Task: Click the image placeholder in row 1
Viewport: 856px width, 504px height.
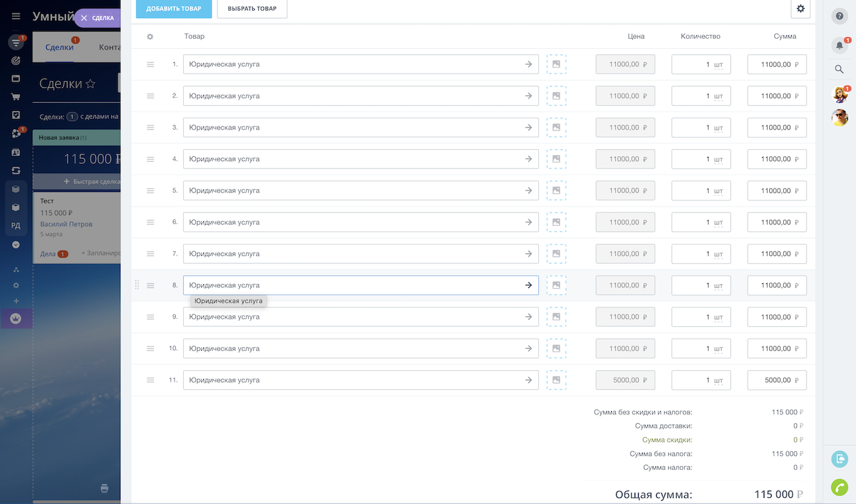Action: 556,64
